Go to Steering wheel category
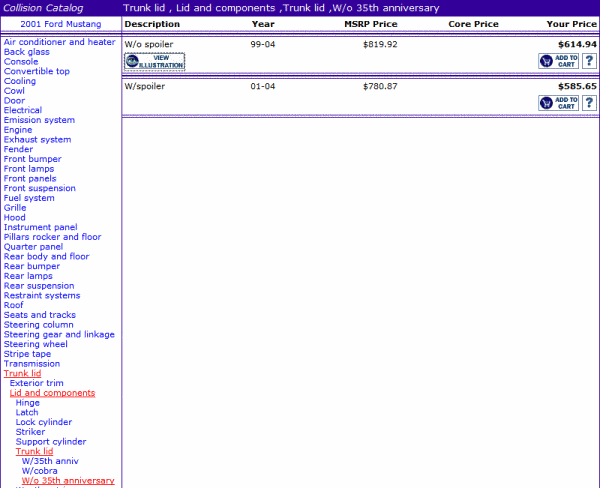Viewport: 600px width, 488px height. point(36,344)
